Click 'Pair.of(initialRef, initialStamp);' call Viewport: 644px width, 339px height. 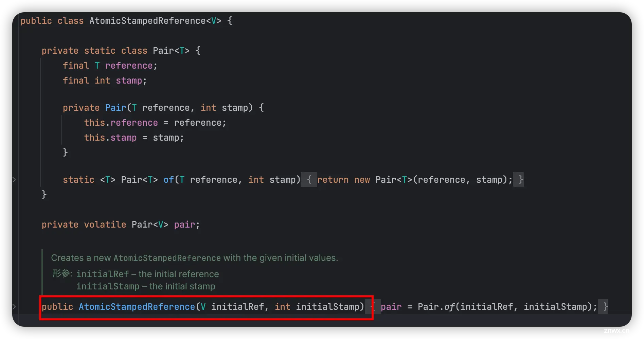tap(507, 307)
